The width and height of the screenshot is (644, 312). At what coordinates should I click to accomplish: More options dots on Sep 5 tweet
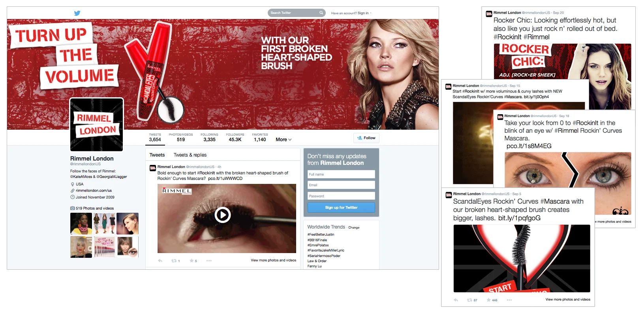point(509,300)
